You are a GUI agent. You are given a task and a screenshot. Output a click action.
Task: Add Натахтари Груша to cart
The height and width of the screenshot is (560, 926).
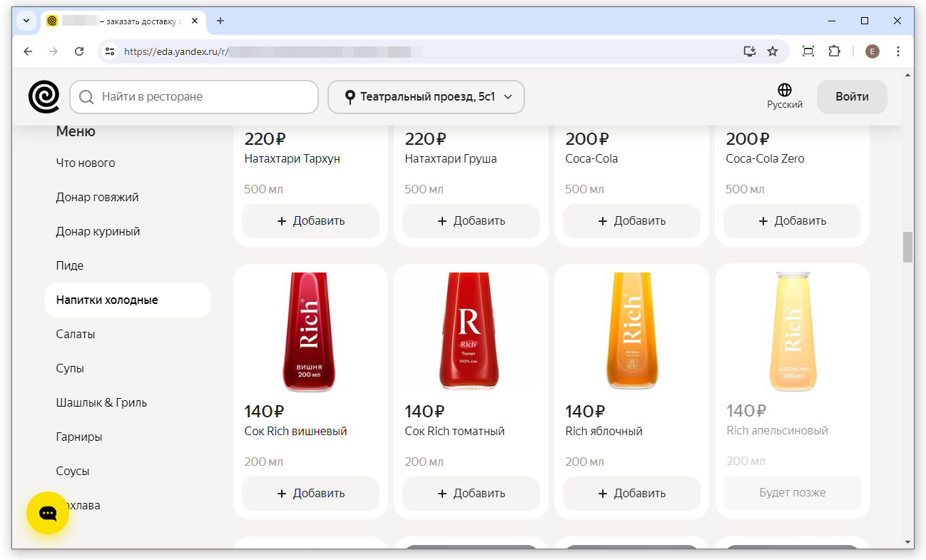[x=471, y=221]
